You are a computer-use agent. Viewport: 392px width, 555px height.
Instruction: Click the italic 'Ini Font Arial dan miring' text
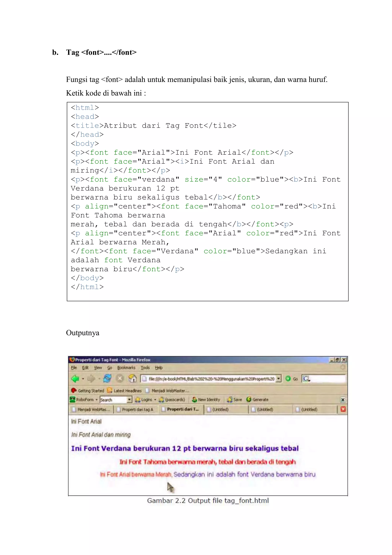pos(101,435)
